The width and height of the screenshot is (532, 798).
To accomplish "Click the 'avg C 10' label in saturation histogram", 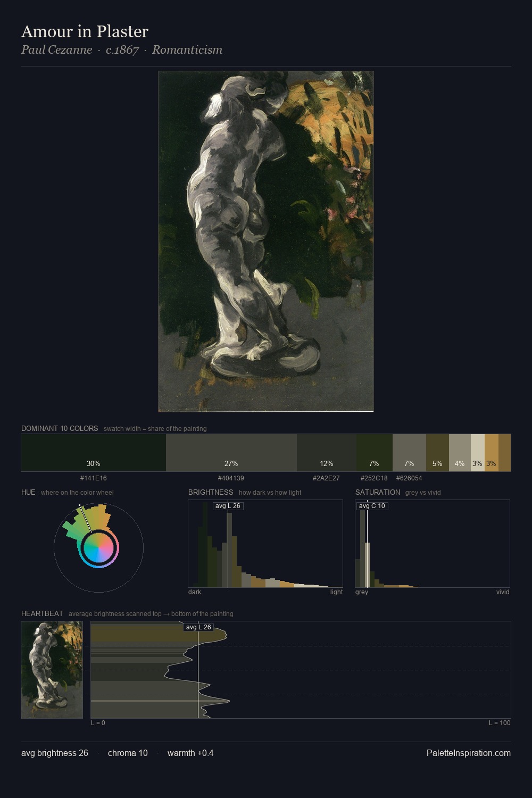I will (372, 506).
